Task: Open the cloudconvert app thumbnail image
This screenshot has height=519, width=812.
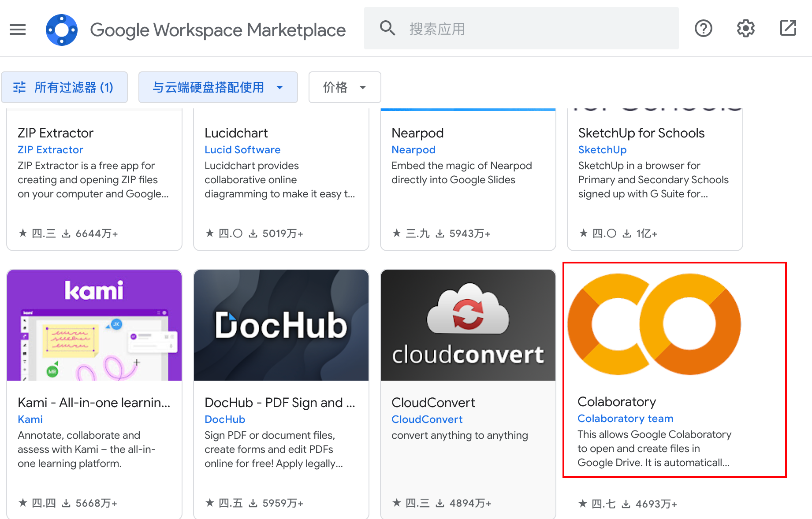Action: [x=468, y=325]
